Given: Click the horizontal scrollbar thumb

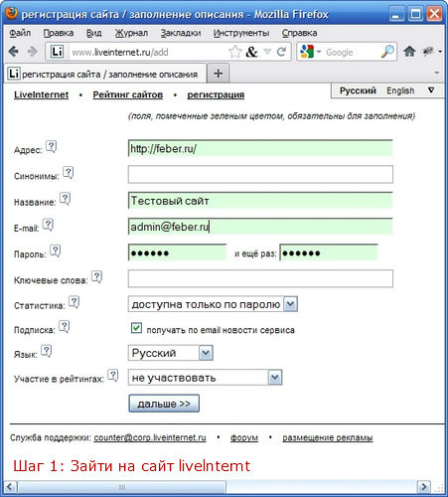Looking at the screenshot, I should [x=122, y=487].
